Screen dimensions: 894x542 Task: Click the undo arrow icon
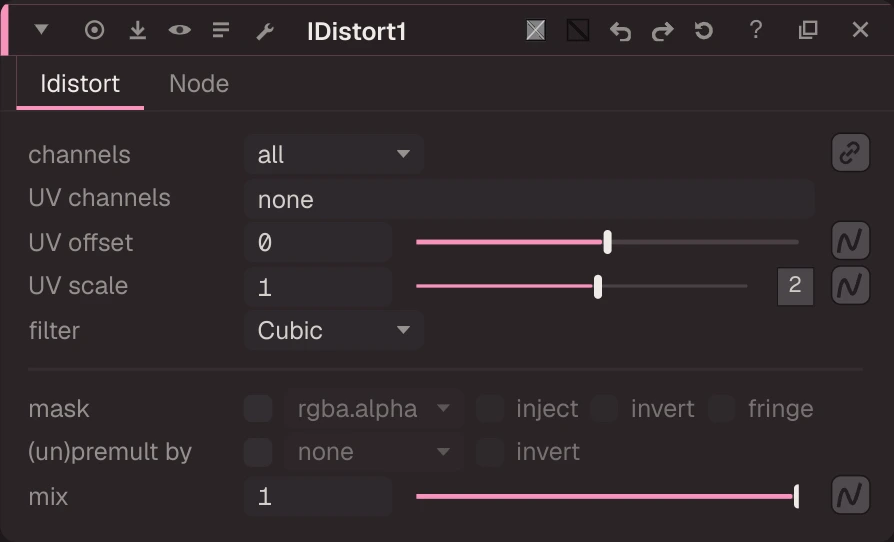620,31
